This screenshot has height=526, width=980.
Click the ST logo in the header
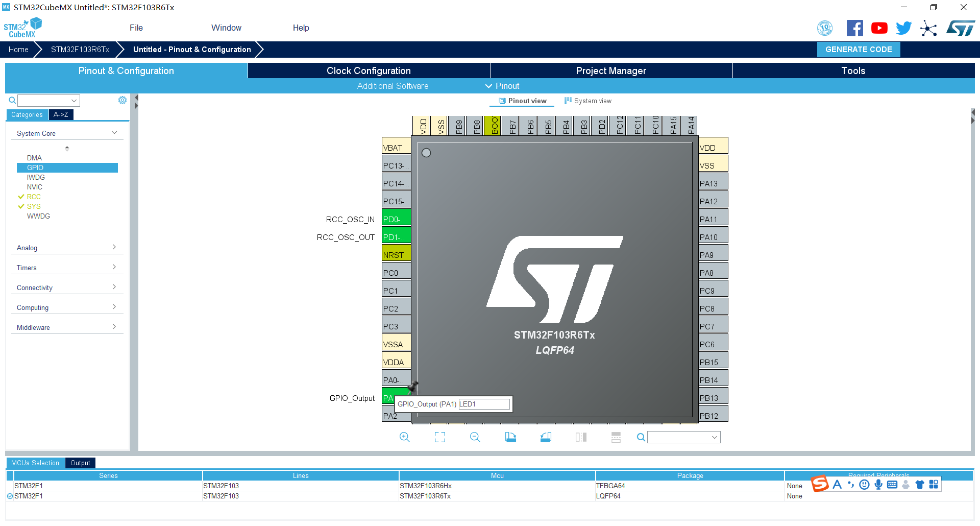point(961,28)
